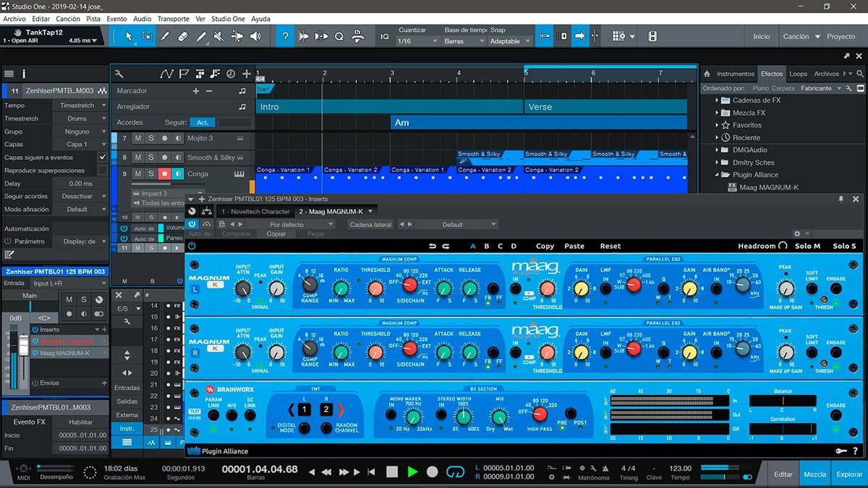Collapse the Plugin Alliance folder

point(718,174)
